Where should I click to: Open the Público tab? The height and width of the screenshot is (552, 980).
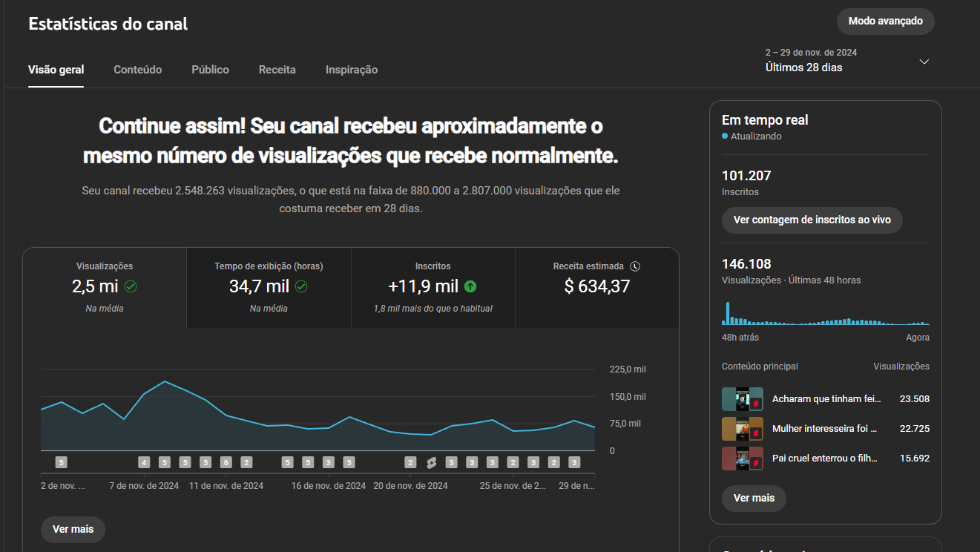(210, 70)
